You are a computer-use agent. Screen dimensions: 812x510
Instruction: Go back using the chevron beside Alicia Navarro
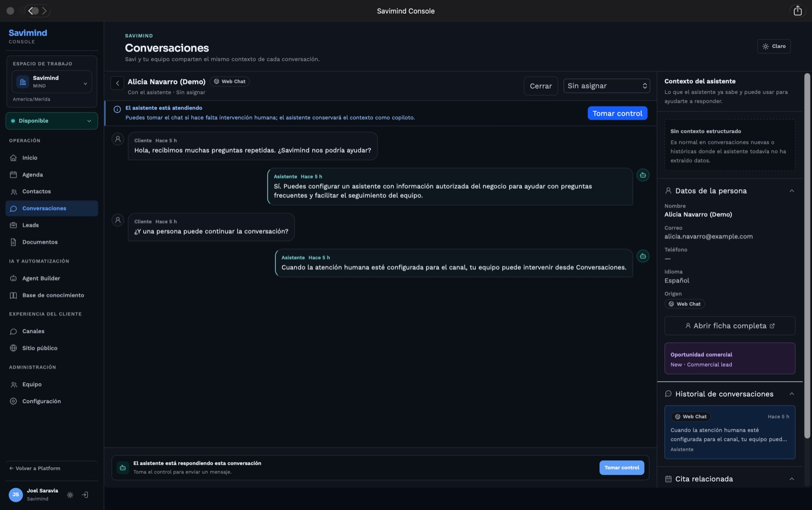coord(117,83)
